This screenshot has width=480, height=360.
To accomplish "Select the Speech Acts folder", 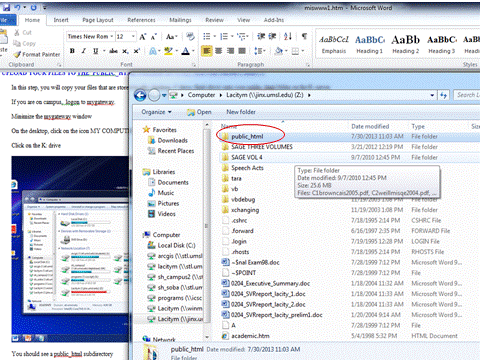I will point(247,168).
